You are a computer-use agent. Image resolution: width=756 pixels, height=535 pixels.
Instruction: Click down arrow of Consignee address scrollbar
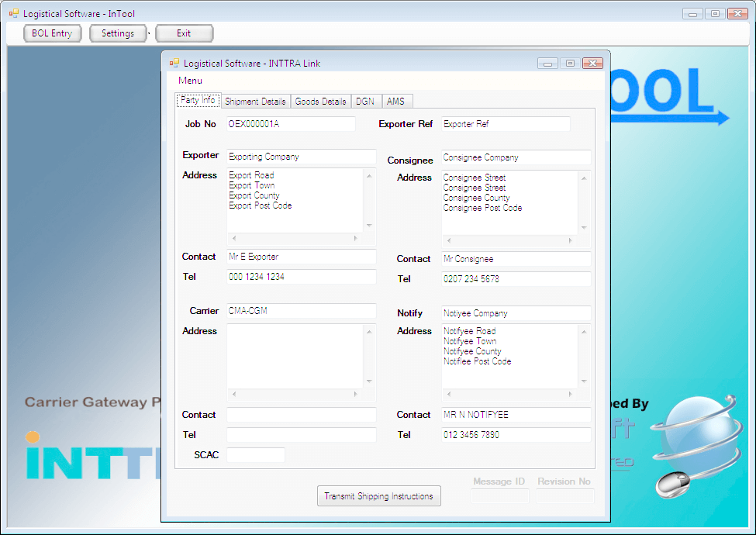click(584, 227)
